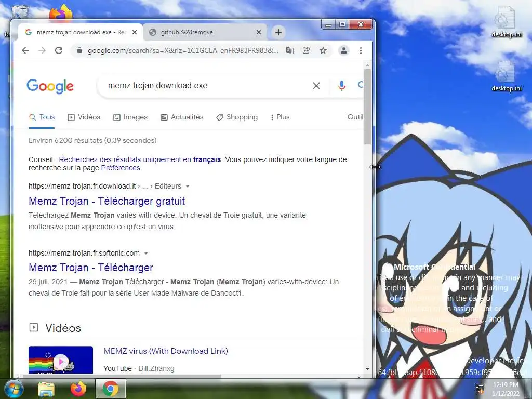Open MEMZ virus (With Download Link) video
Image resolution: width=532 pixels, height=399 pixels.
(x=166, y=351)
